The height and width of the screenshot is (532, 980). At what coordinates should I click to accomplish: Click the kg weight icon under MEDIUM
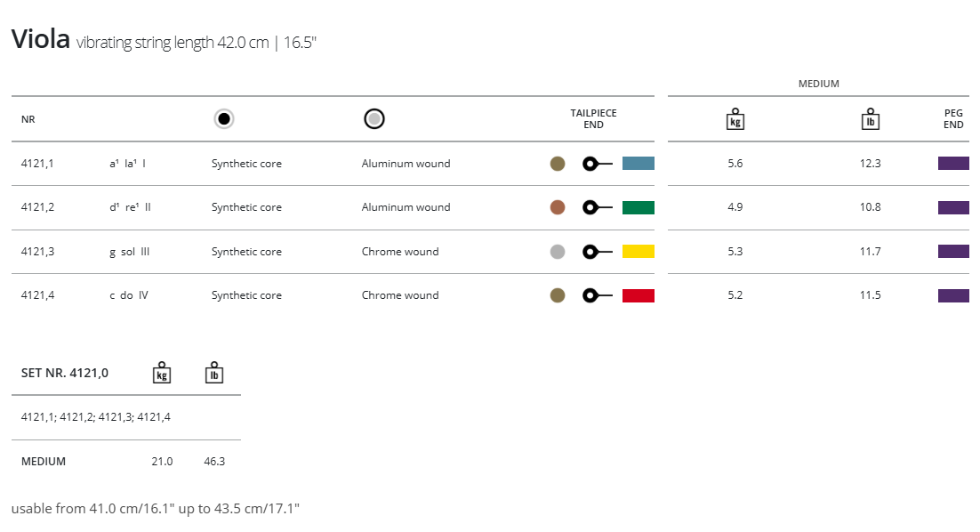(x=735, y=119)
